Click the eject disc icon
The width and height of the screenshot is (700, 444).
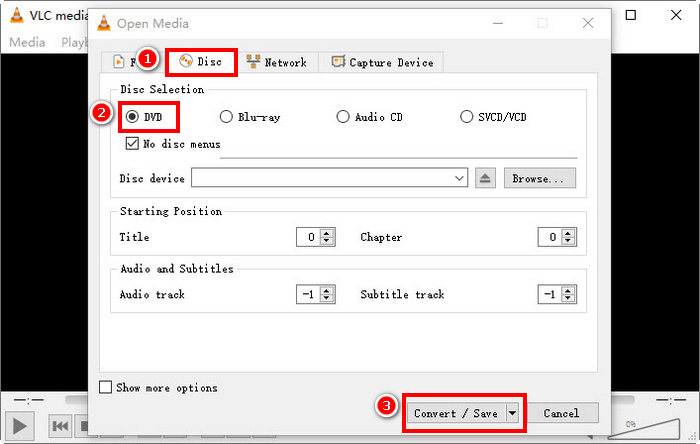coord(485,178)
